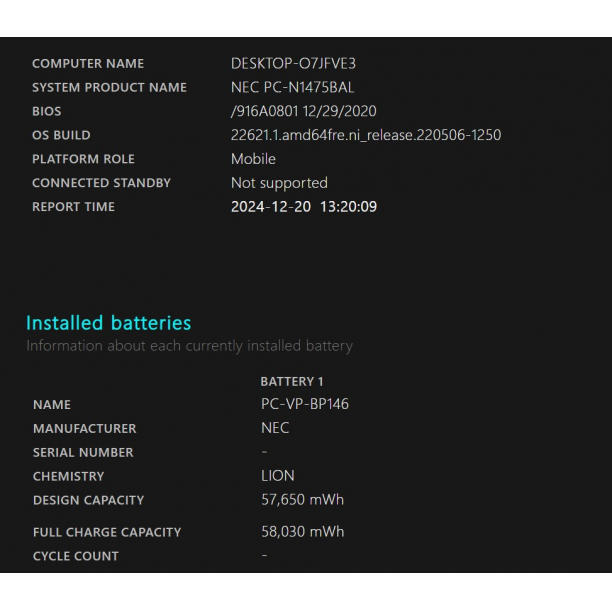Select the battery NAME label

[52, 405]
